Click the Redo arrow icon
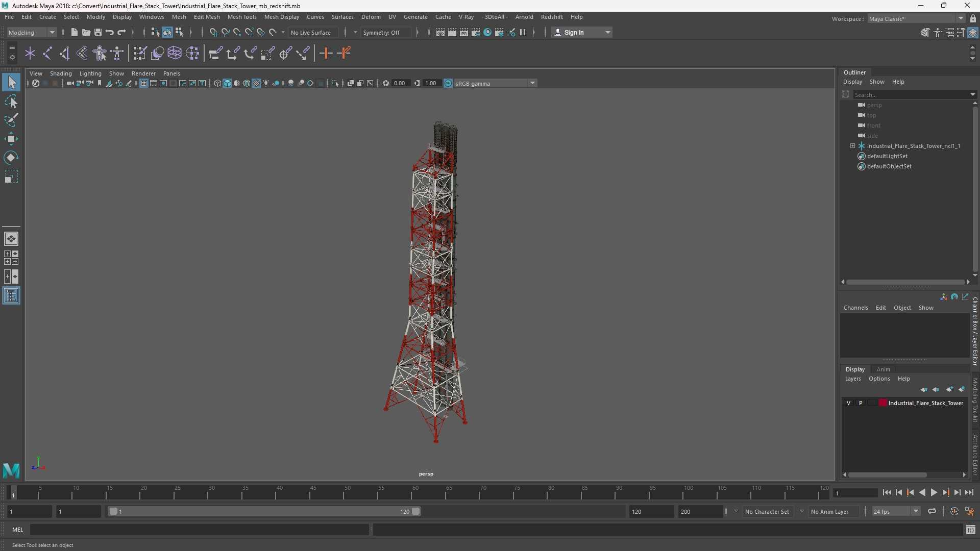980x551 pixels. click(x=121, y=32)
